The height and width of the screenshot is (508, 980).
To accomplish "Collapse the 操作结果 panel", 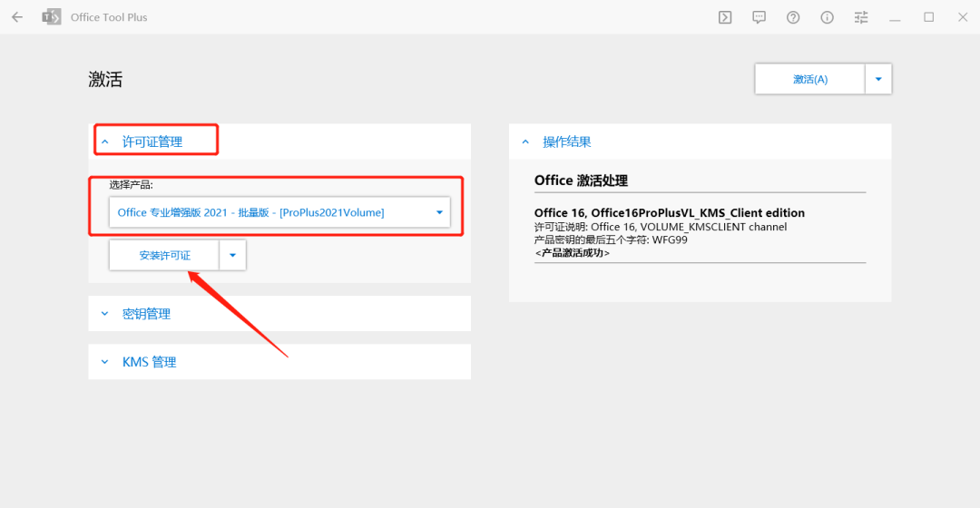I will [x=700, y=142].
